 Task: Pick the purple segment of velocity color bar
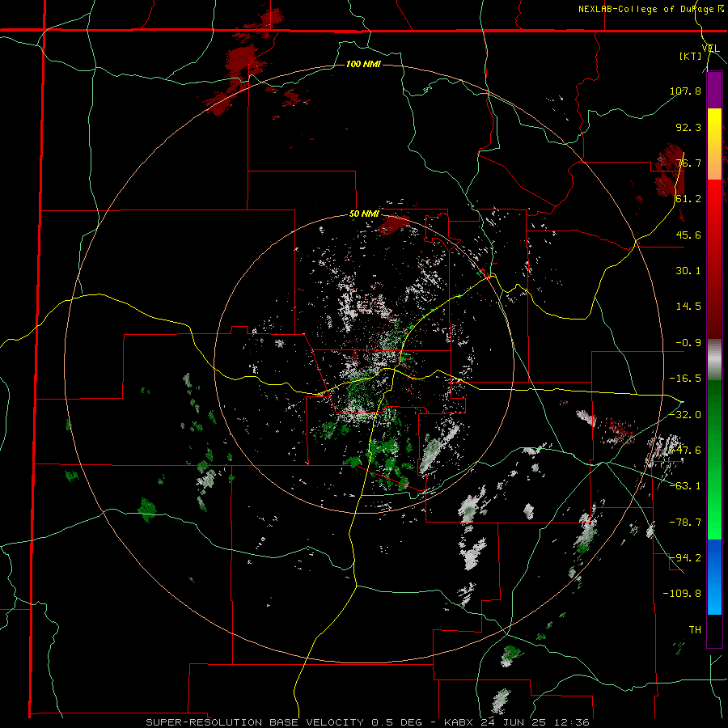click(x=714, y=90)
